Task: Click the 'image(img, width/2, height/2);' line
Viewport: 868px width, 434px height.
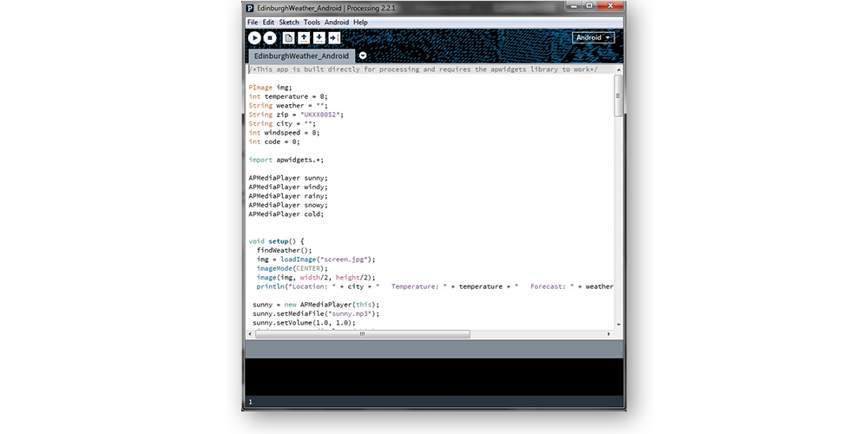Action: (x=316, y=278)
